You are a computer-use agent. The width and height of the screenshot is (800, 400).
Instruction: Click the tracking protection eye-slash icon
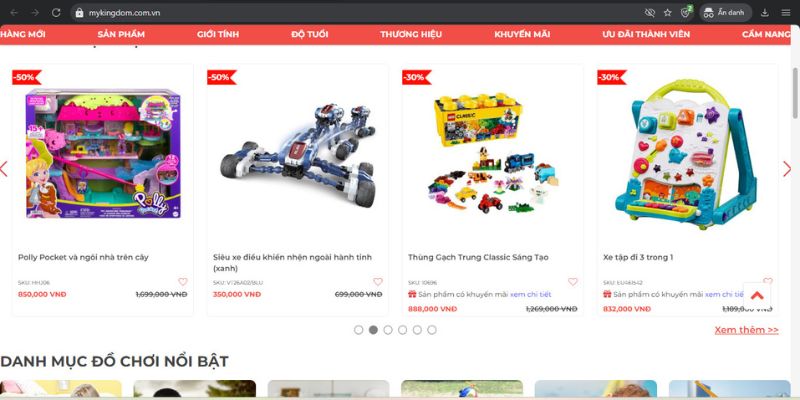649,13
